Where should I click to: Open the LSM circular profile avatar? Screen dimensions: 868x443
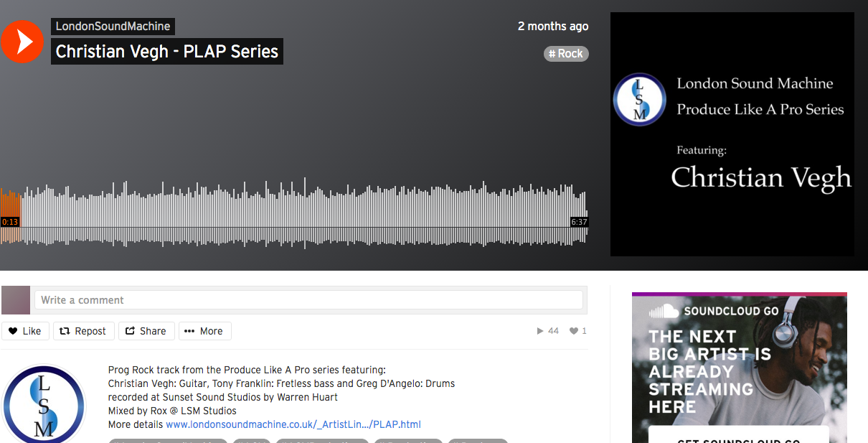click(44, 404)
